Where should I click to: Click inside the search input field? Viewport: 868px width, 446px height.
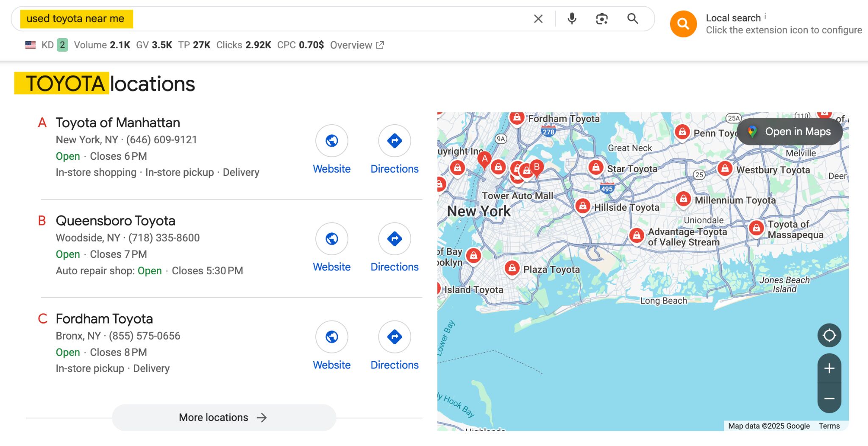click(254, 19)
